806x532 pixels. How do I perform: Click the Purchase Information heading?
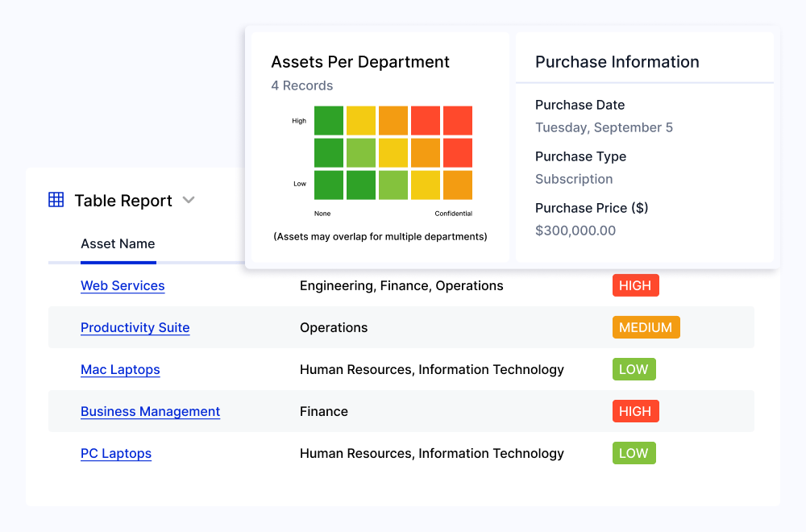(x=617, y=62)
